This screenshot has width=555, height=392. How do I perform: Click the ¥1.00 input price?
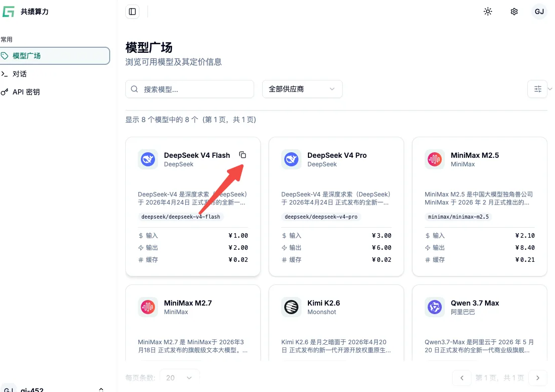[x=238, y=235]
